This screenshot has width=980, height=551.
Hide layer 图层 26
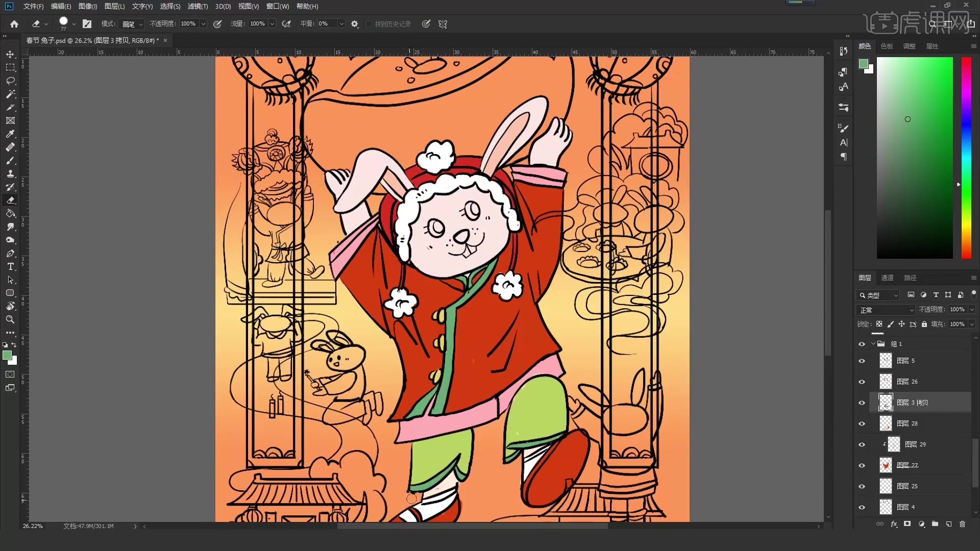click(x=862, y=382)
